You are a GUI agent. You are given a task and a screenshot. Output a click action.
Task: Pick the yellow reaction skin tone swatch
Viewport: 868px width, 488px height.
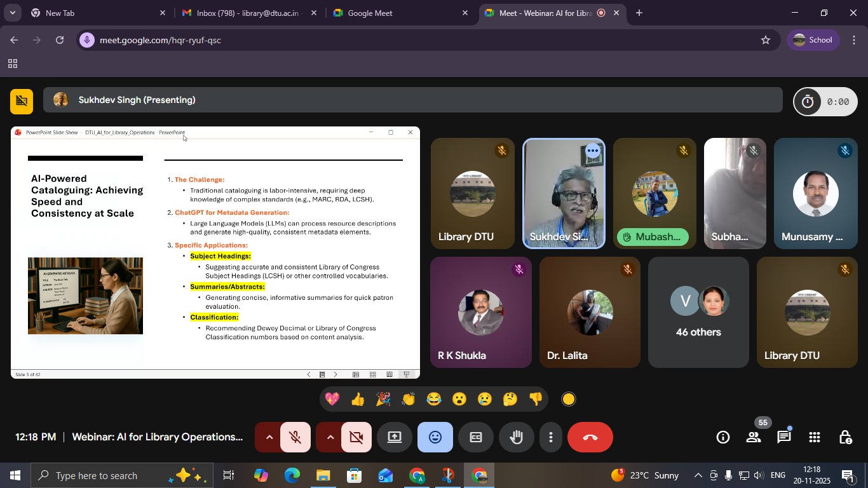click(569, 399)
